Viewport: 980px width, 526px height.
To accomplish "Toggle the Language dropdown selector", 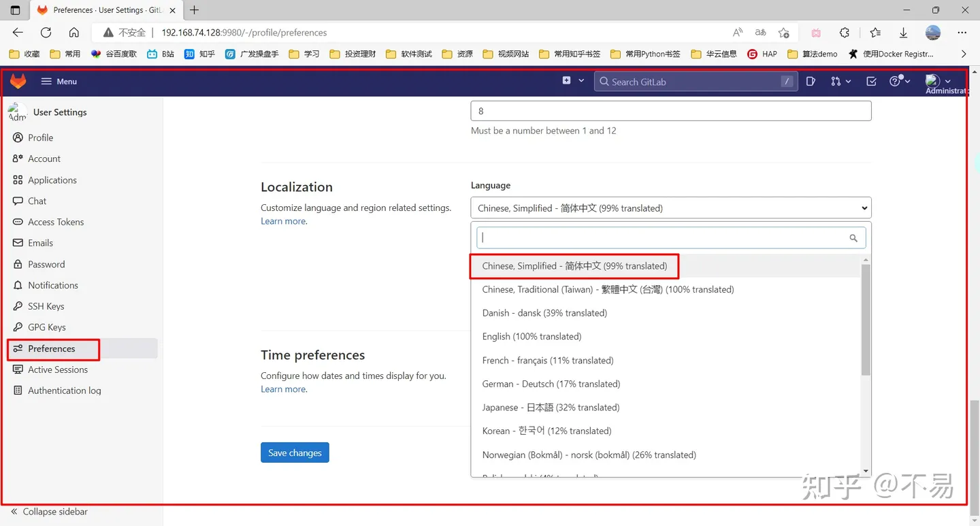I will (x=671, y=208).
